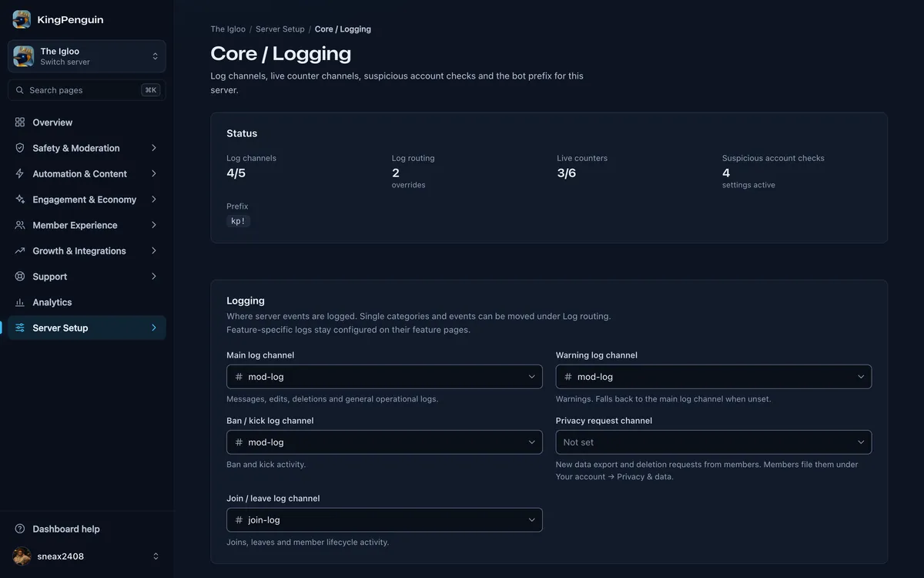924x578 pixels.
Task: Open Safety & Moderation menu
Action: [86, 148]
